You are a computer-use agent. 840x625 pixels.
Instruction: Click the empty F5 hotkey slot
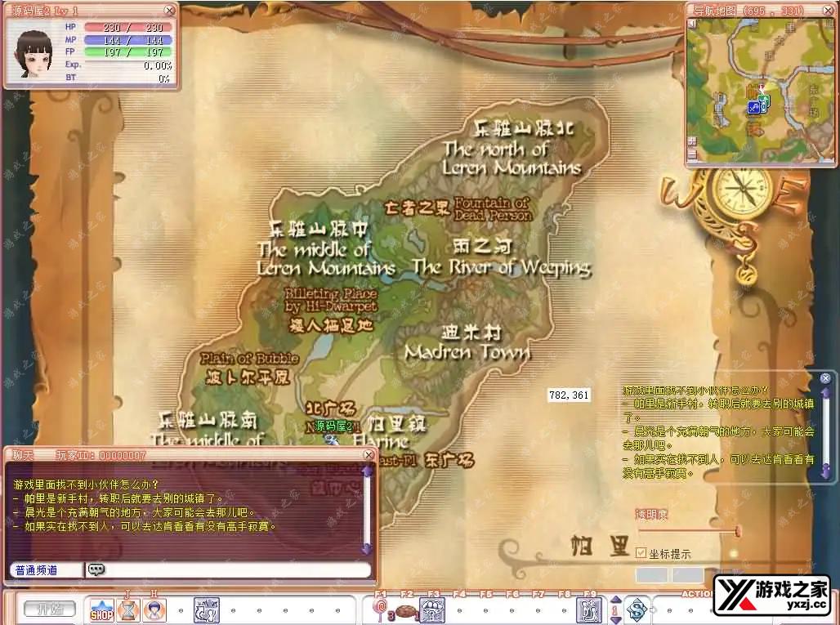pos(485,610)
